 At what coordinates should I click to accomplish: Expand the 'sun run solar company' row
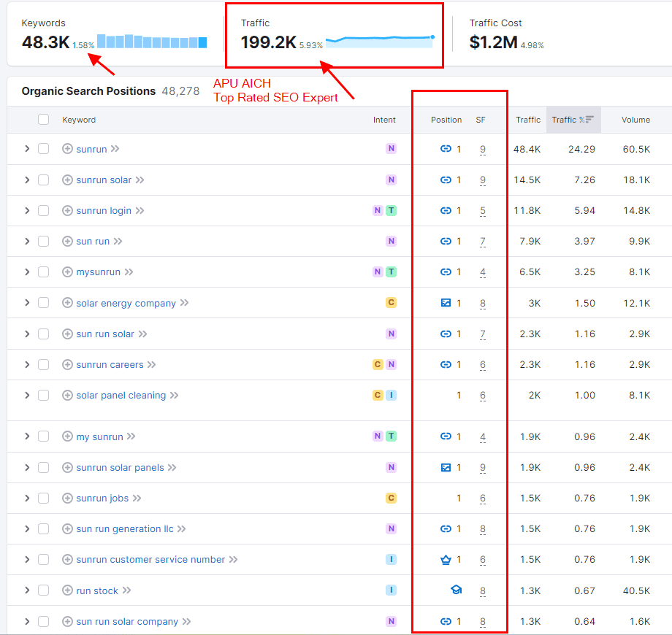pos(27,622)
